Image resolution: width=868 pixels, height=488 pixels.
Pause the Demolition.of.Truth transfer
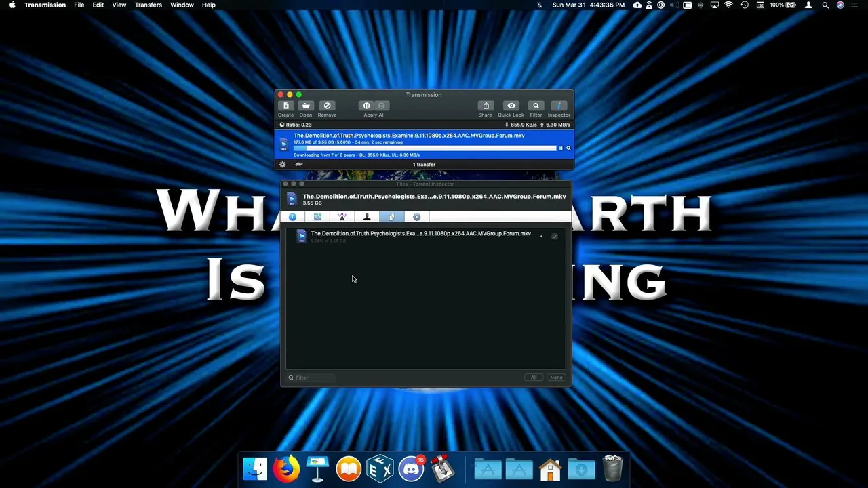click(561, 148)
